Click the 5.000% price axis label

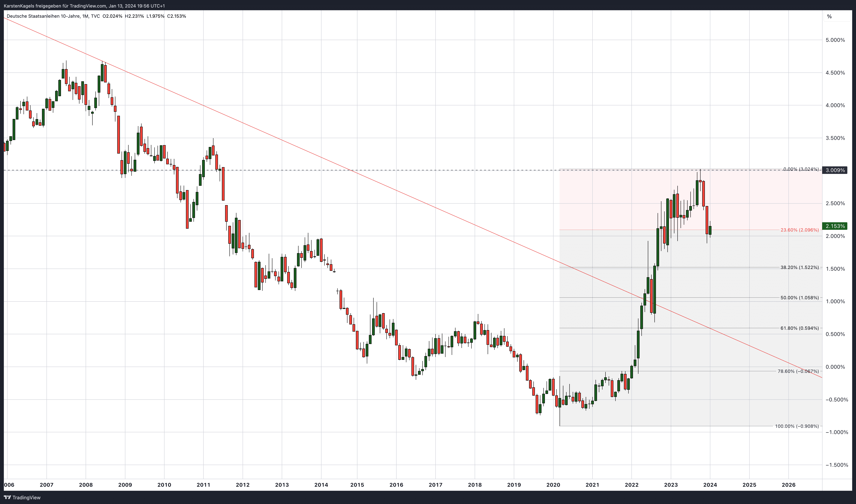click(835, 40)
